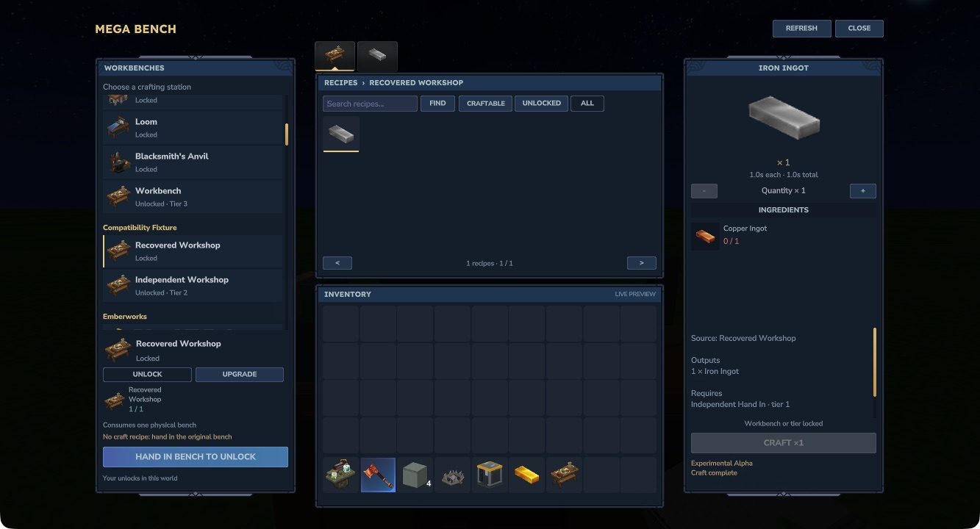Choose Recovered Workshop under Compatibility Fixture

click(193, 251)
